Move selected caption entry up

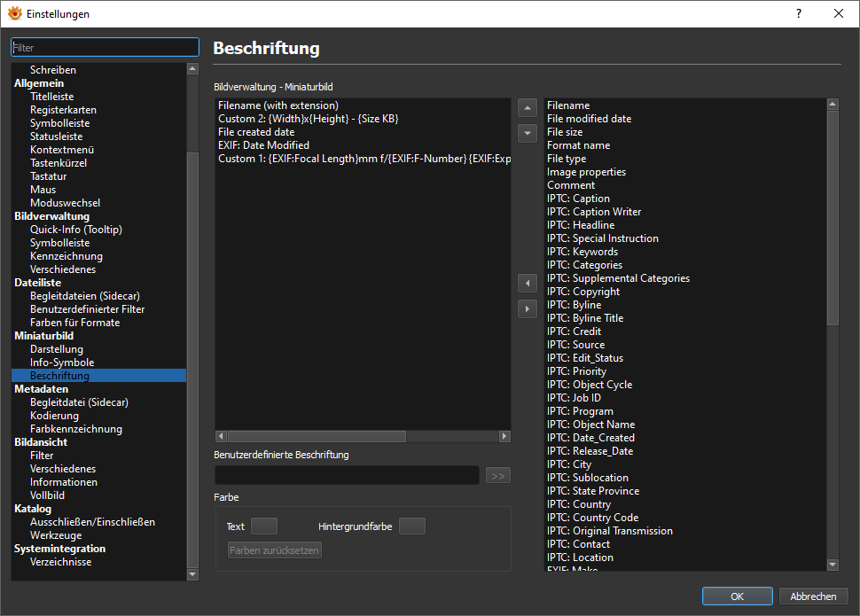point(527,108)
